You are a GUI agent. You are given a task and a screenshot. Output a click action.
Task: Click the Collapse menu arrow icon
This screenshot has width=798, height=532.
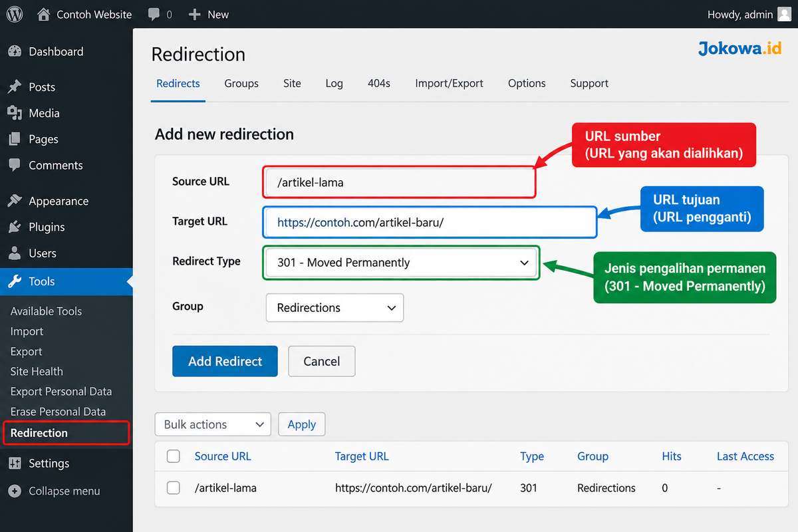click(x=15, y=491)
